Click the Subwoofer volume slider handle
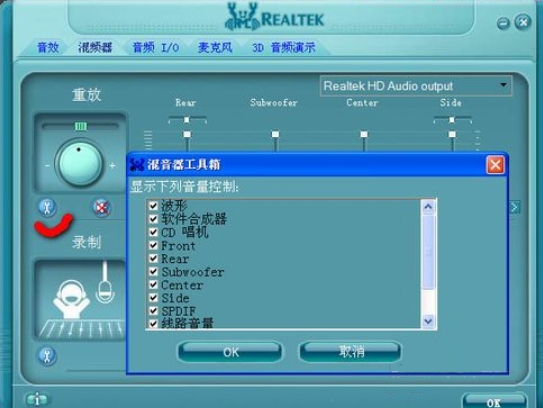 point(275,134)
